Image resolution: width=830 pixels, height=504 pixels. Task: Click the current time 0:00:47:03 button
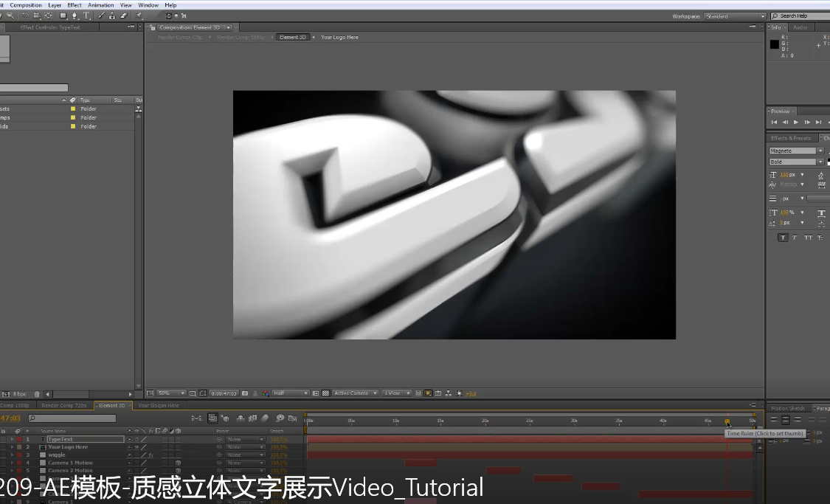point(224,393)
